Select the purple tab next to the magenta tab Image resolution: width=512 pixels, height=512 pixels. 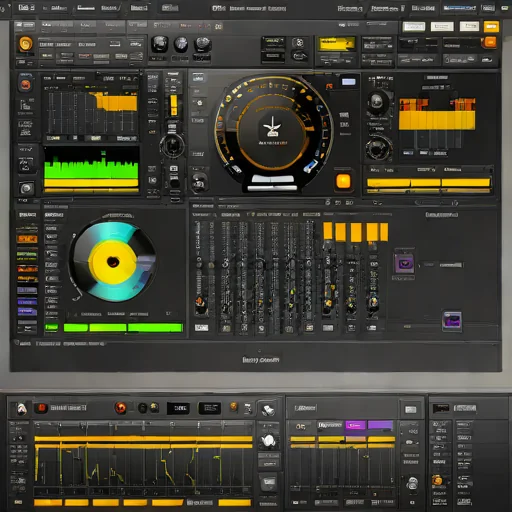[x=380, y=425]
